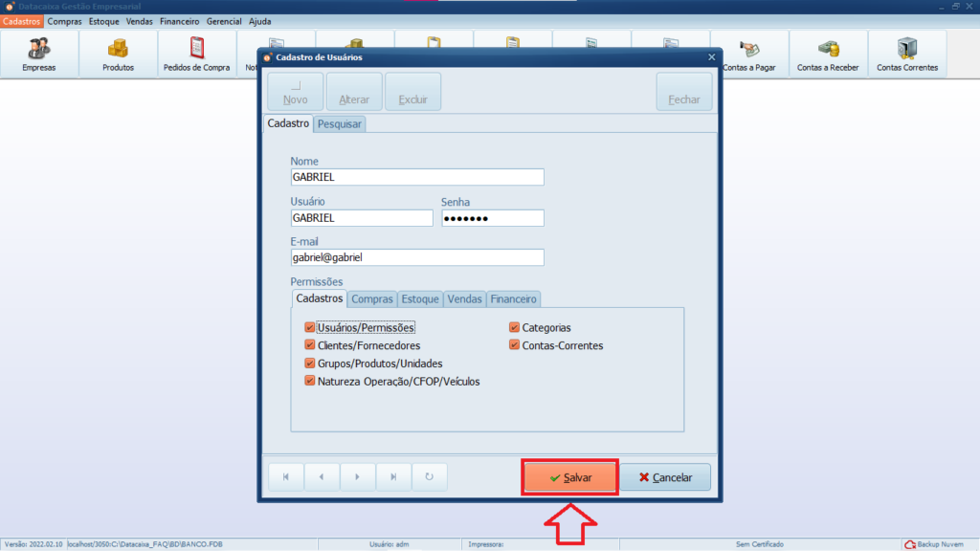
Task: Open Contas Correntes toolbar icon
Action: click(907, 55)
